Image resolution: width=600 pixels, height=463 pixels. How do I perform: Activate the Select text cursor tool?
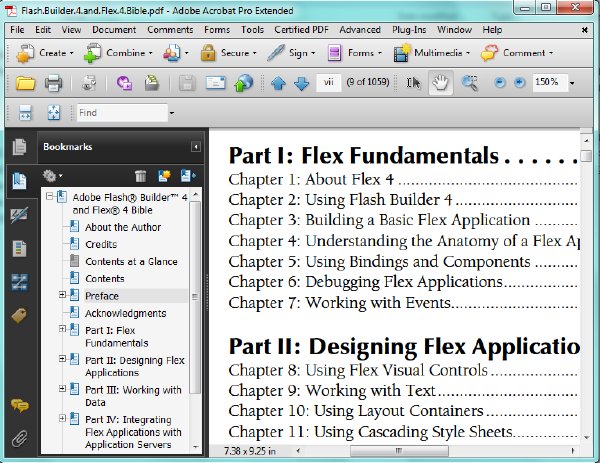(413, 82)
